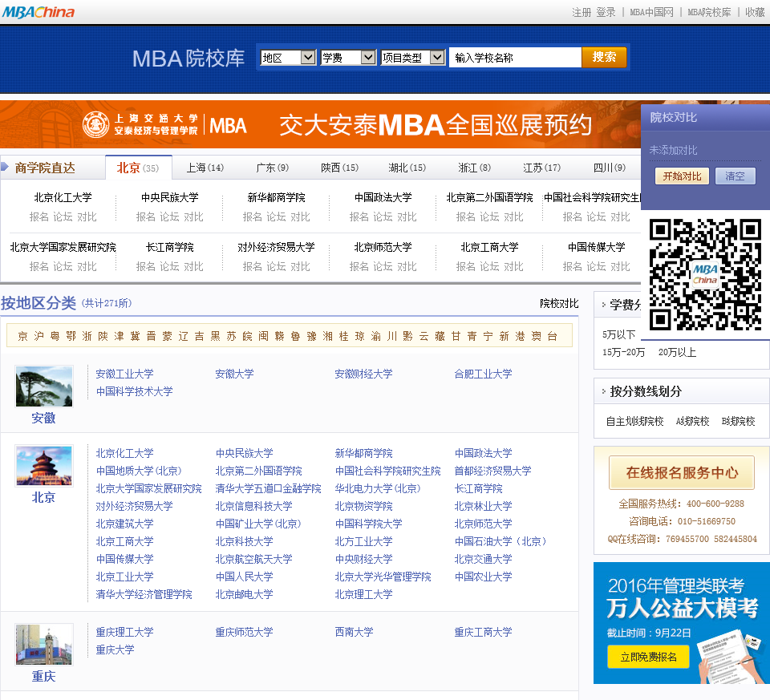Click the 安徽 Huangshan thumbnail image
This screenshot has width=770, height=700.
(44, 386)
